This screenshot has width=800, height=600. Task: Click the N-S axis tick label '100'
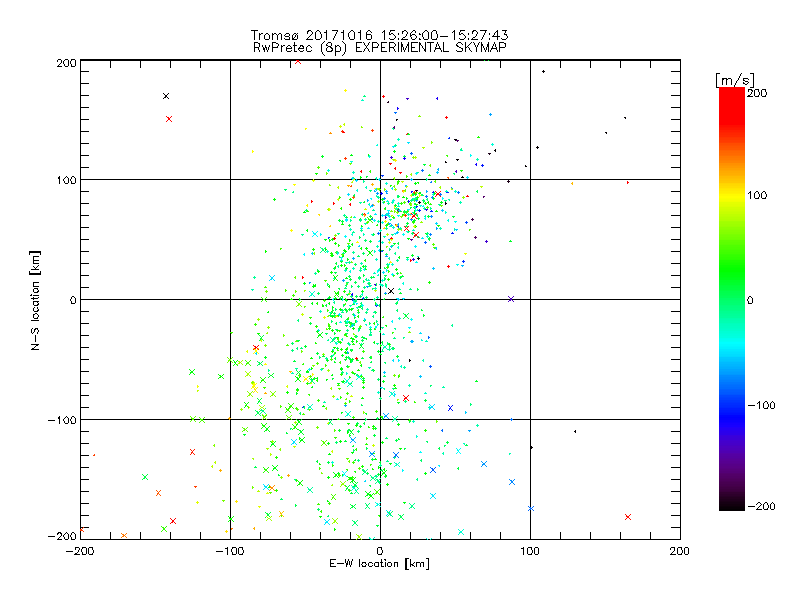pos(66,181)
